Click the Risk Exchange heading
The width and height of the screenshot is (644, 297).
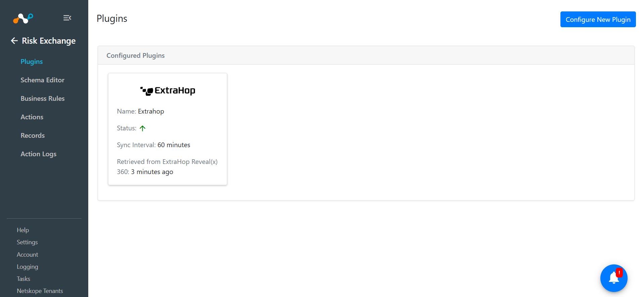[49, 41]
